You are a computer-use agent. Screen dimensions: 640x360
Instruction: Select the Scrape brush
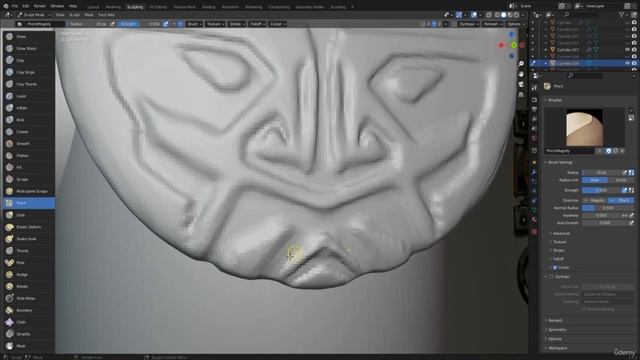29,179
